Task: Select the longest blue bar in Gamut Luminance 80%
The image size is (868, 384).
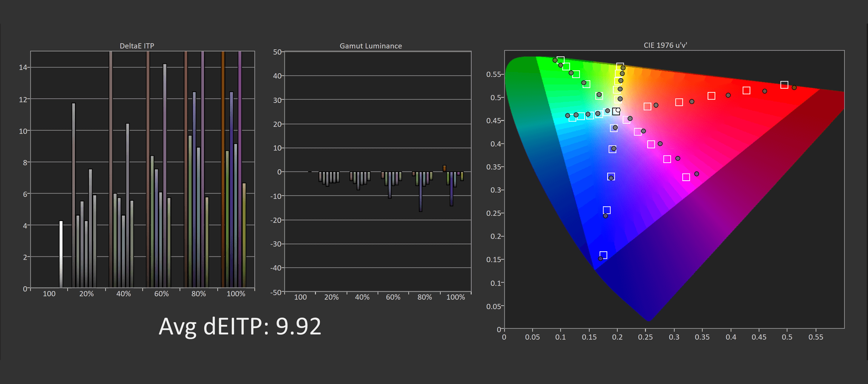Action: pos(421,192)
